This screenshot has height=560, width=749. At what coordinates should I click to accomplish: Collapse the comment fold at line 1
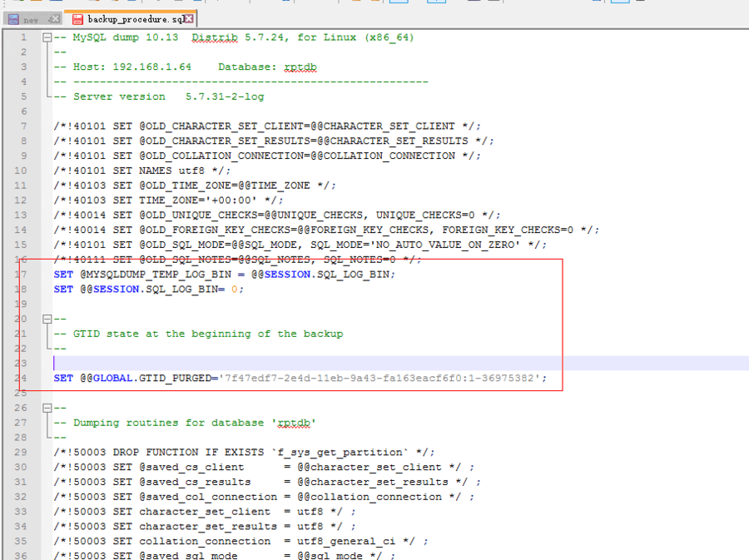[47, 37]
